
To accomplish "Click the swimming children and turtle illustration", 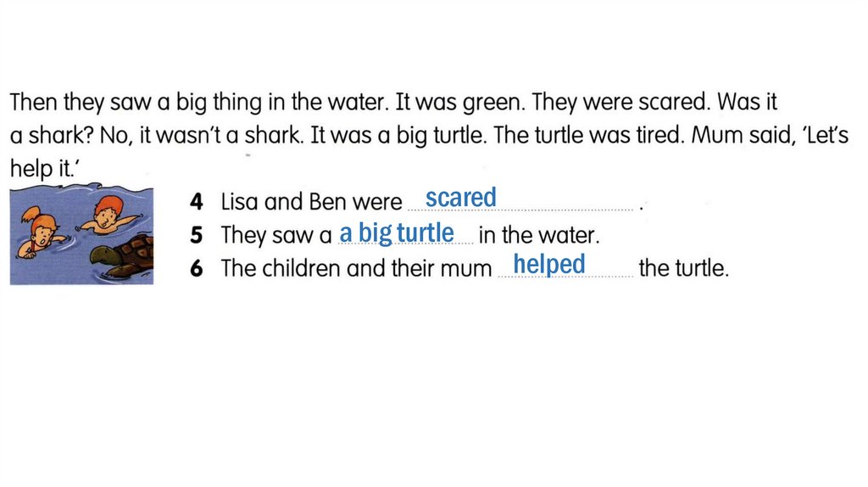I will [x=81, y=236].
